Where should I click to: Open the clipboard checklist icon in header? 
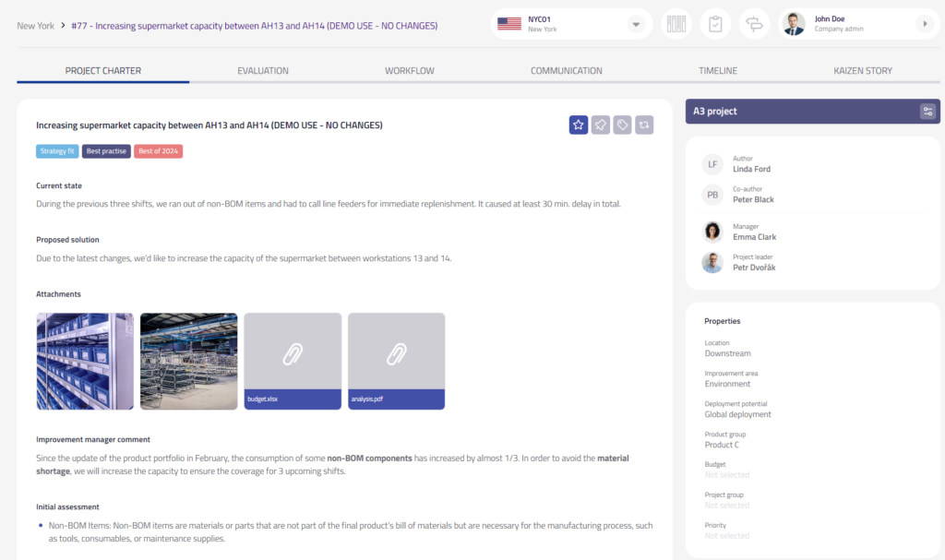click(x=715, y=24)
